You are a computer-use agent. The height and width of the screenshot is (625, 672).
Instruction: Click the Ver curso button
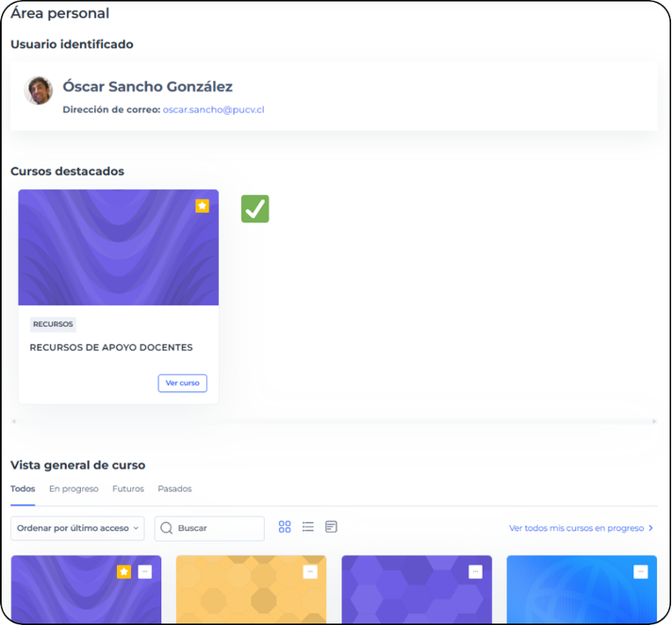click(x=183, y=384)
